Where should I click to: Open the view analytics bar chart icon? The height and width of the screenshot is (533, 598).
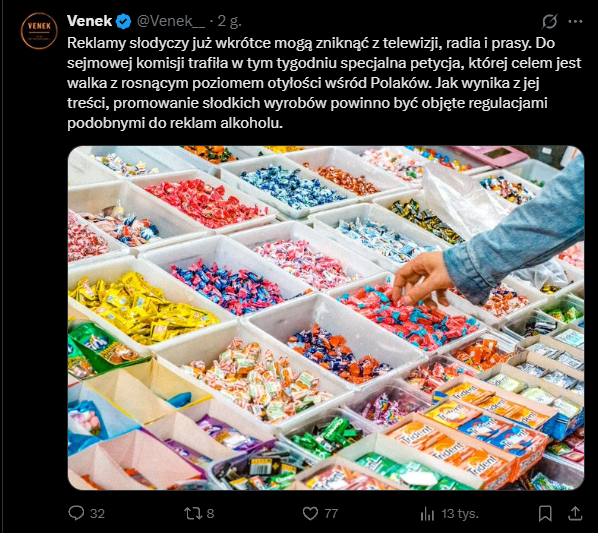coord(427,514)
